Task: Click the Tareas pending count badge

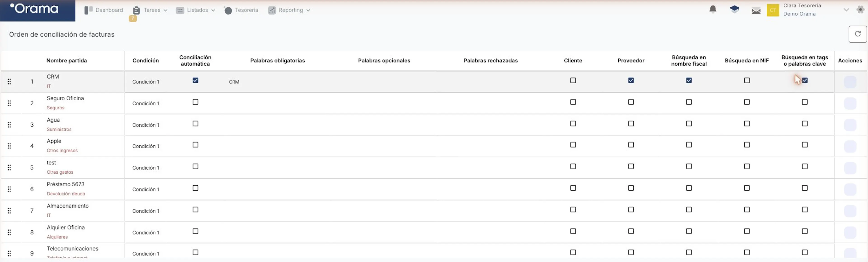Action: point(133,19)
